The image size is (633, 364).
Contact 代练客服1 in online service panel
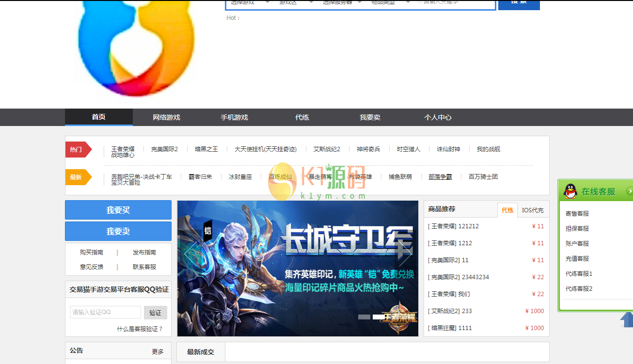pos(579,274)
